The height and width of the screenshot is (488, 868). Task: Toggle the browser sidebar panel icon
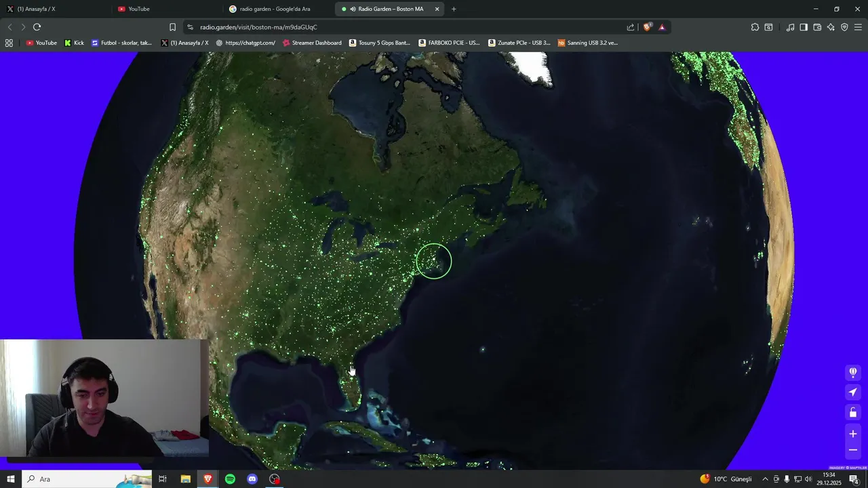pyautogui.click(x=804, y=27)
